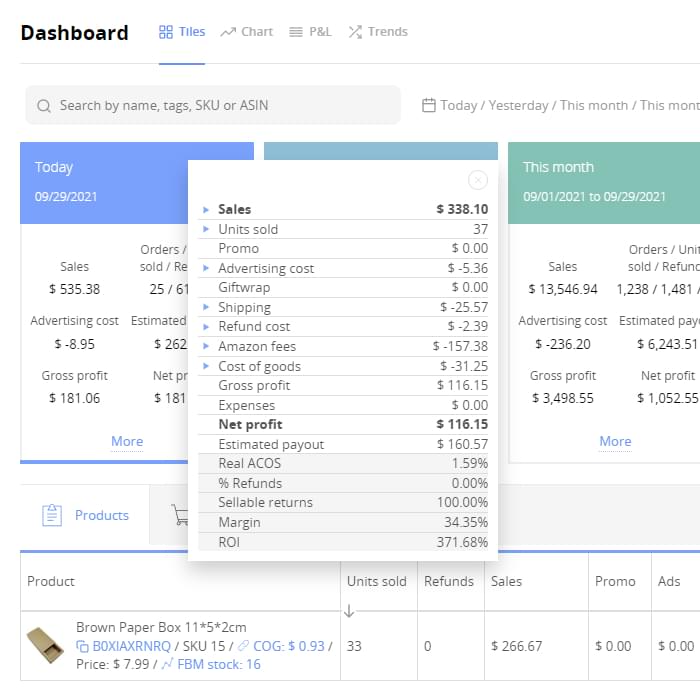
Task: Click the Estimated payout $ 160.57 value
Action: point(462,444)
